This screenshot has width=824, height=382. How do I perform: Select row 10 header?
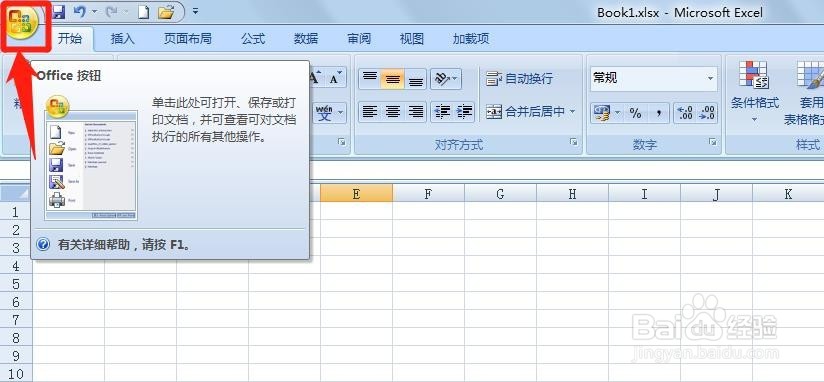[16, 374]
